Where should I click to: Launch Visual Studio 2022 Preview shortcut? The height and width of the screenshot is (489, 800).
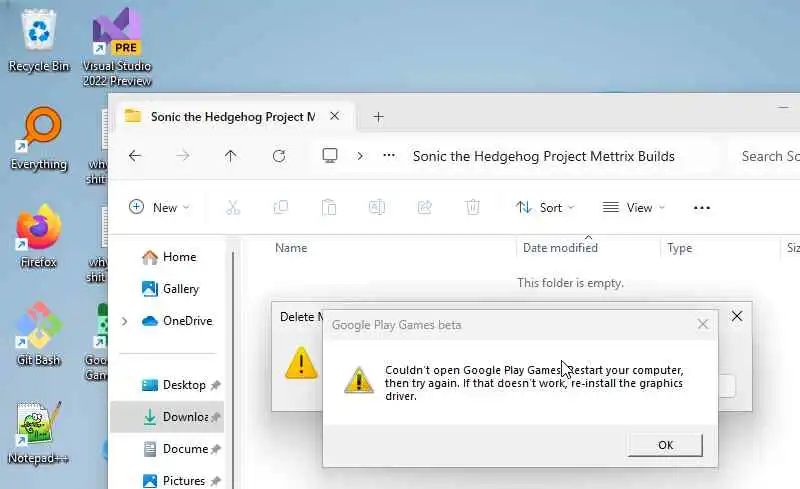point(117,47)
